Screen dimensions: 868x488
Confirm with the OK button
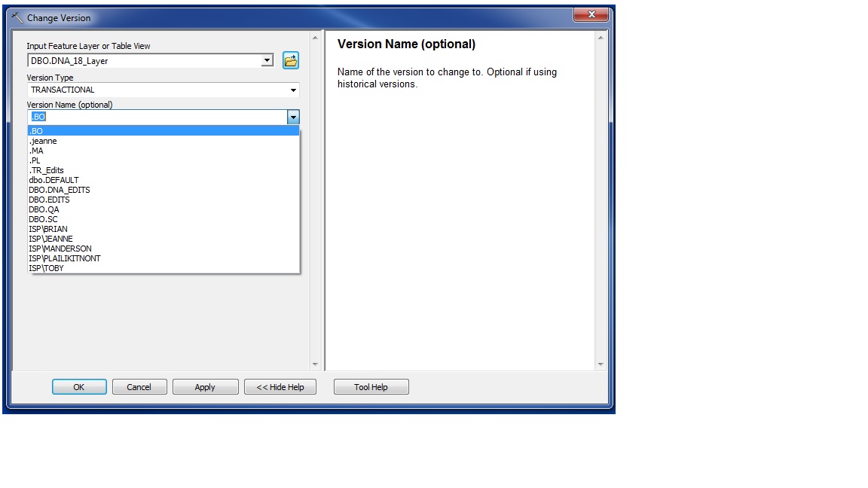[x=79, y=387]
